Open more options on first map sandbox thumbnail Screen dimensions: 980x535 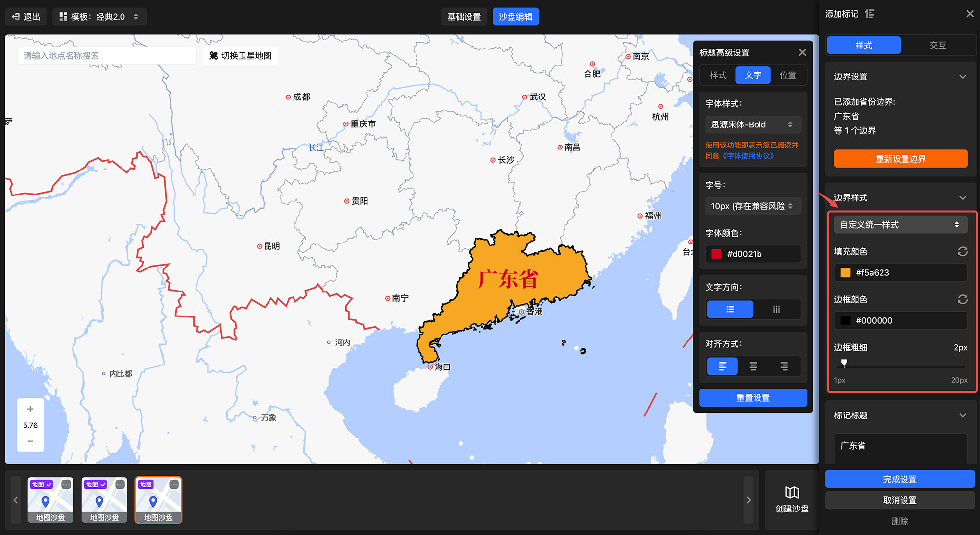66,485
